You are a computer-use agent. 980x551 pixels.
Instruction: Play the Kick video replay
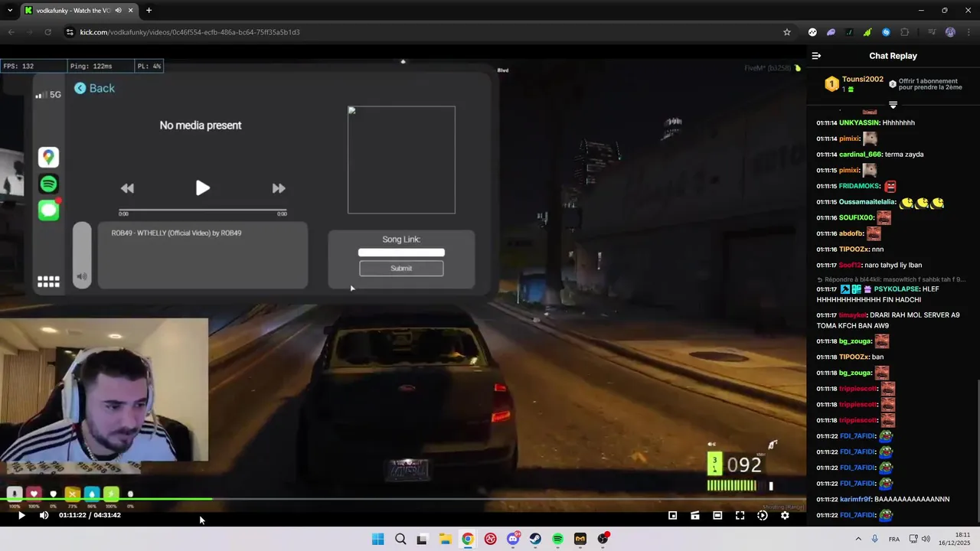pos(21,515)
